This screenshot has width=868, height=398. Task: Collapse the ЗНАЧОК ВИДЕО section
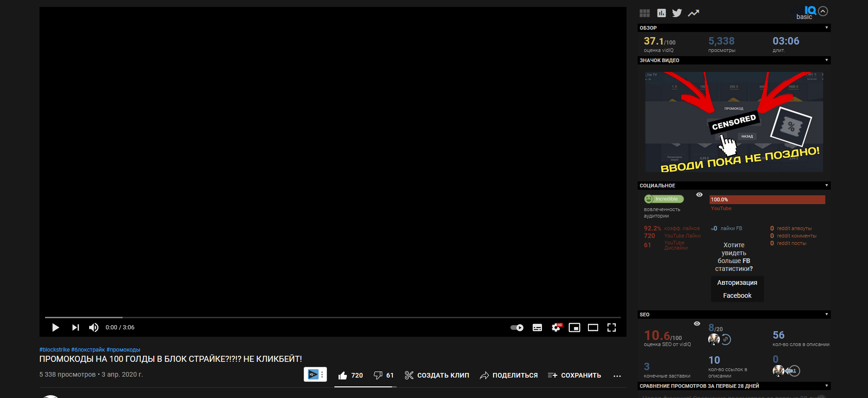tap(826, 60)
